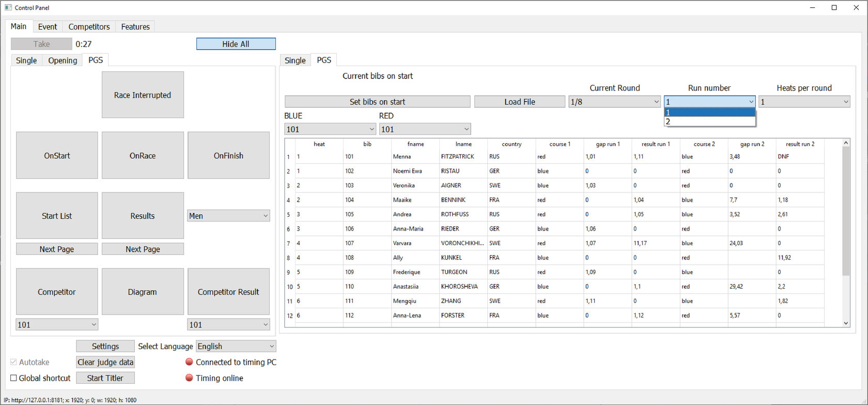Toggle the Autotake checkbox
Screen dimensions: 868x405
pos(14,362)
